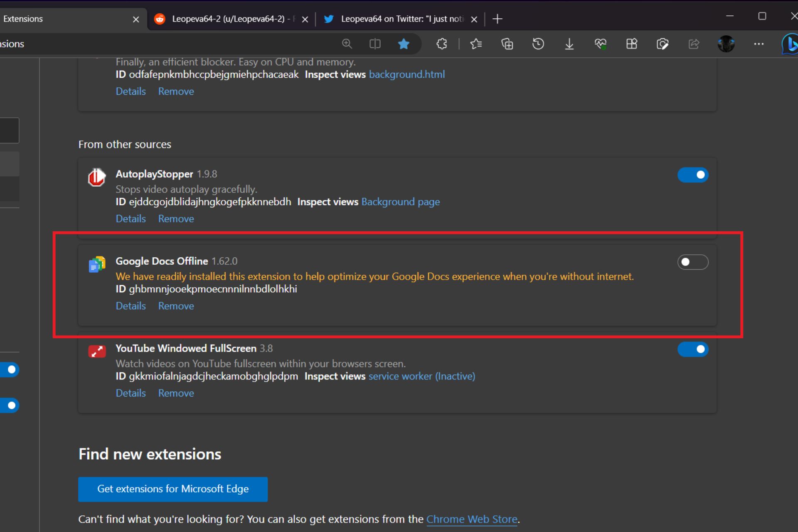Open a new tab with plus button
This screenshot has height=532, width=798.
click(498, 19)
